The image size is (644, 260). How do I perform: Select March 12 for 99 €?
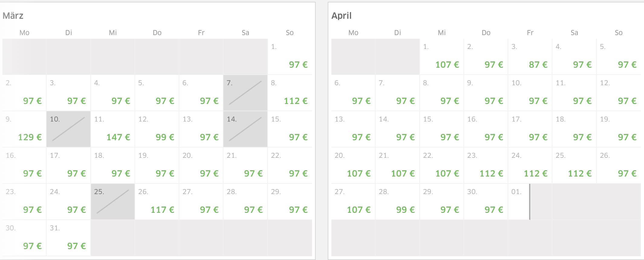(x=157, y=129)
